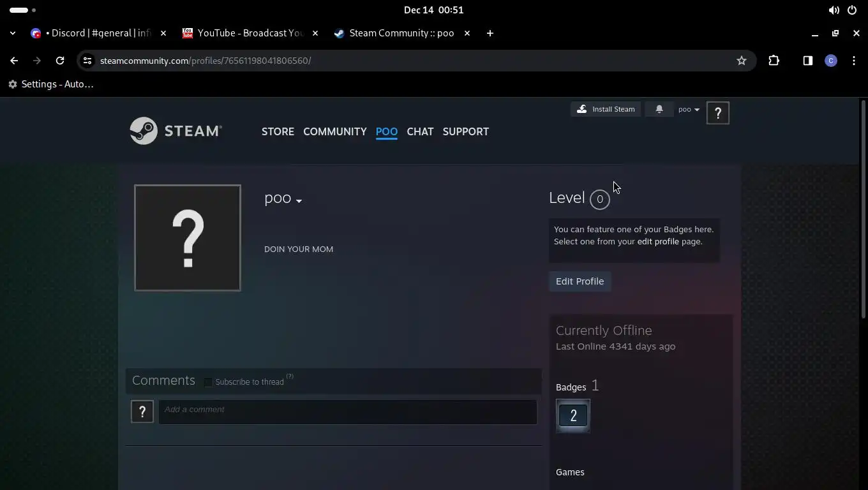This screenshot has height=490, width=868.
Task: View site information icon in address bar
Action: (87, 61)
